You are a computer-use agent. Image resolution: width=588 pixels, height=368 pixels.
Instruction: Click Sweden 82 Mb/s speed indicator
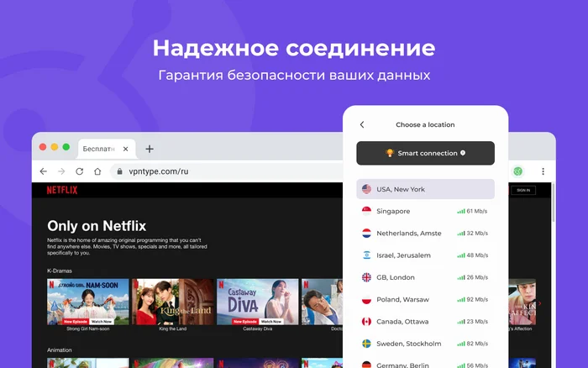[472, 344]
